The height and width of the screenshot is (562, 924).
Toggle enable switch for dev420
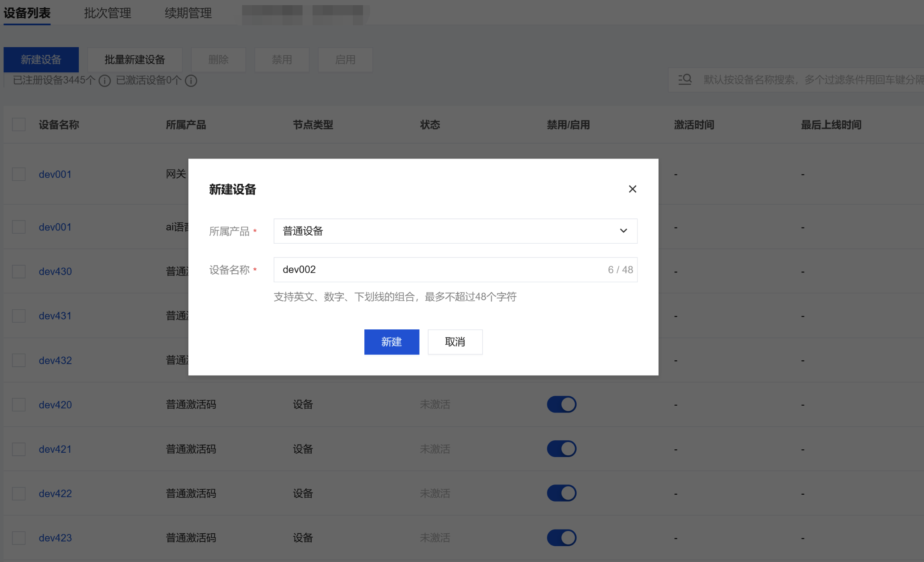(561, 404)
